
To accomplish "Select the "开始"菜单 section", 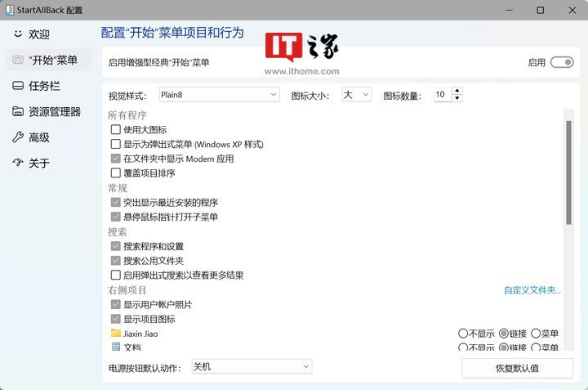I will [48, 60].
